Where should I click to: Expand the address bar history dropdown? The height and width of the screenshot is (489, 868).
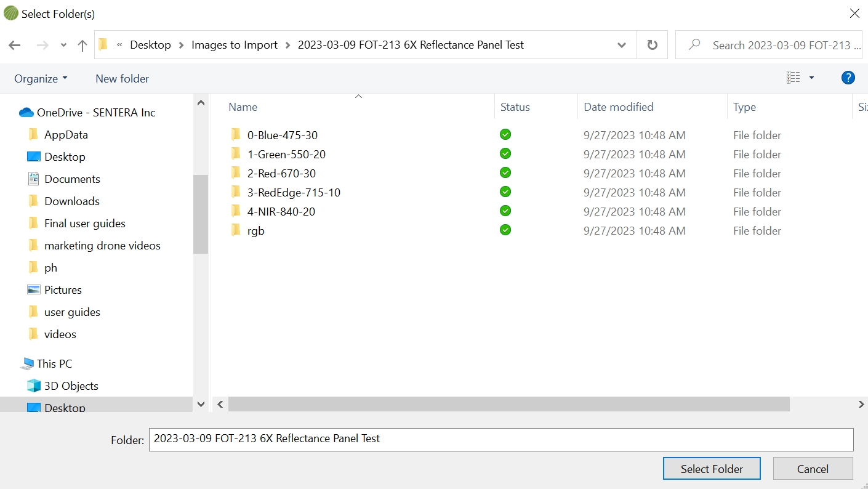click(x=622, y=45)
